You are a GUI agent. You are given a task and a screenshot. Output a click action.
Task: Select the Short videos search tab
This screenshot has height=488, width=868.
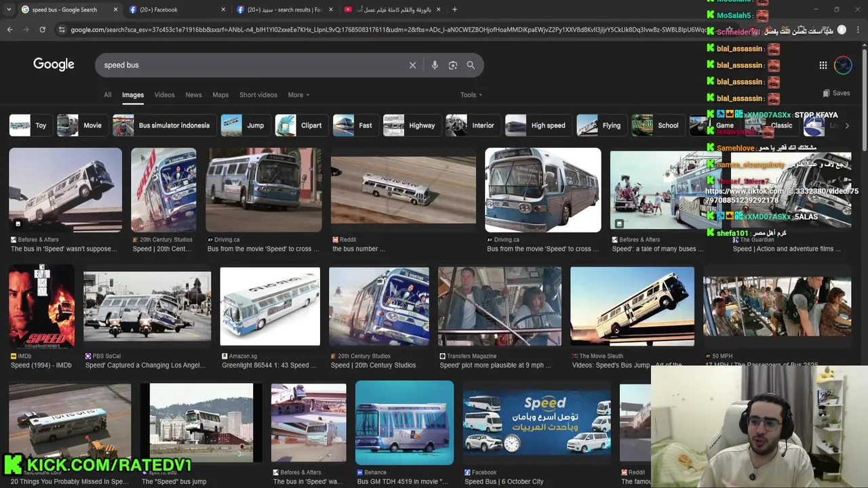(x=258, y=95)
